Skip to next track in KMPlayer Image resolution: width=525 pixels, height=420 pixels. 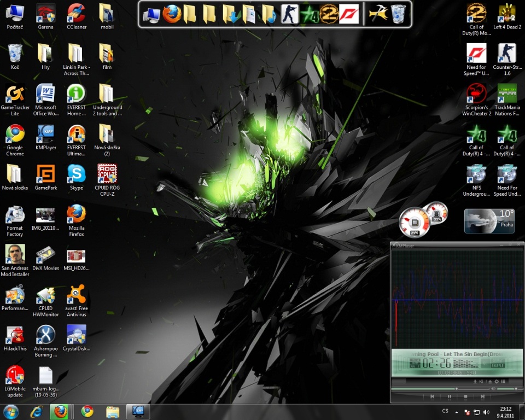click(x=482, y=396)
